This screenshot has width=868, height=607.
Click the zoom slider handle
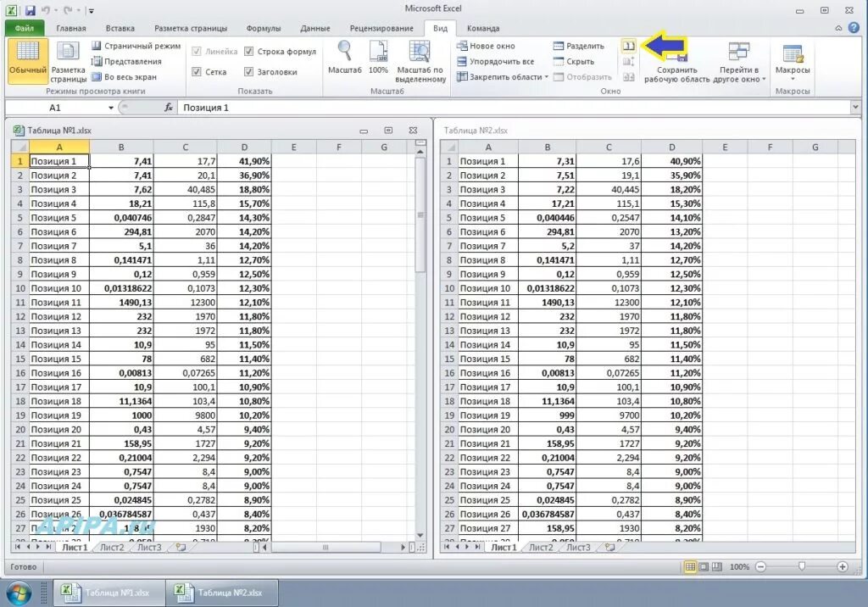coord(802,566)
